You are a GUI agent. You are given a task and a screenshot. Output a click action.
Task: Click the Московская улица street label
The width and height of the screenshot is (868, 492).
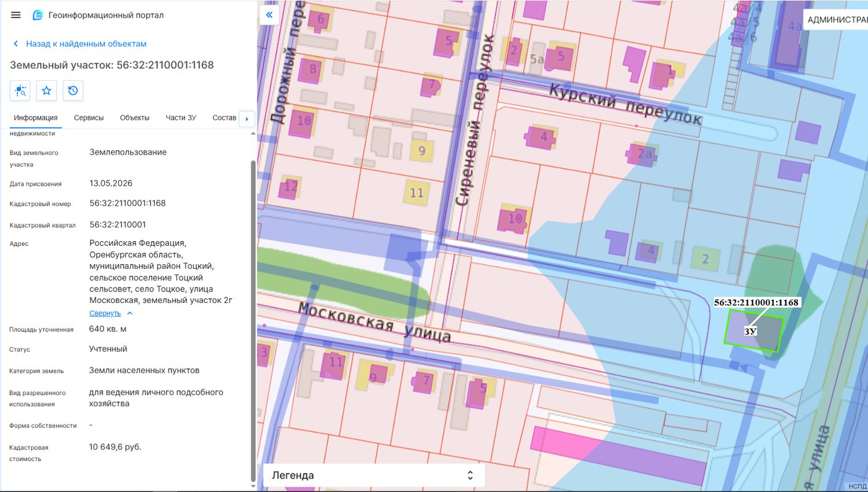[374, 323]
